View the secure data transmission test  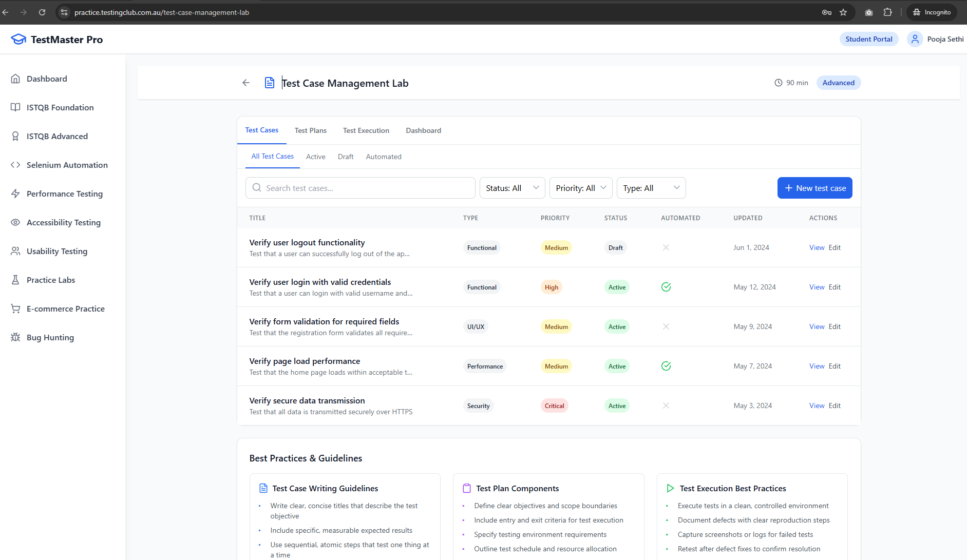pyautogui.click(x=817, y=405)
